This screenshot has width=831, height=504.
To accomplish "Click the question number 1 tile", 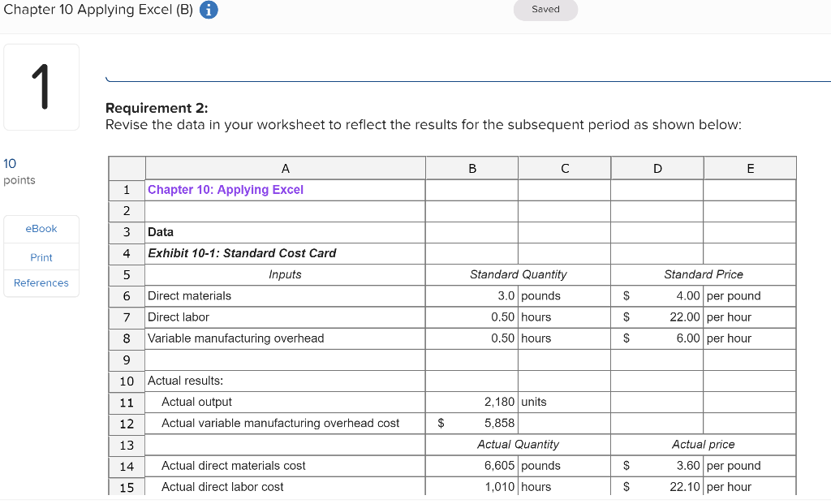I will tap(41, 85).
